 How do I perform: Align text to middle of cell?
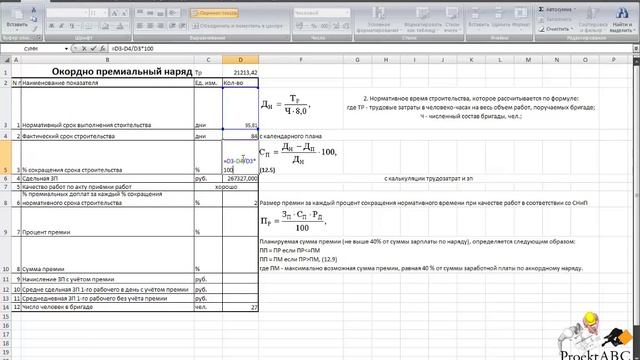(150, 13)
